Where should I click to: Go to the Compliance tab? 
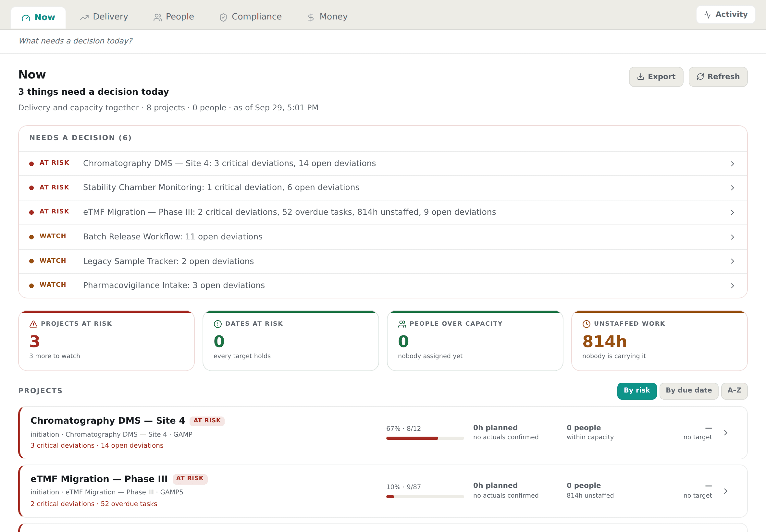[x=251, y=17]
